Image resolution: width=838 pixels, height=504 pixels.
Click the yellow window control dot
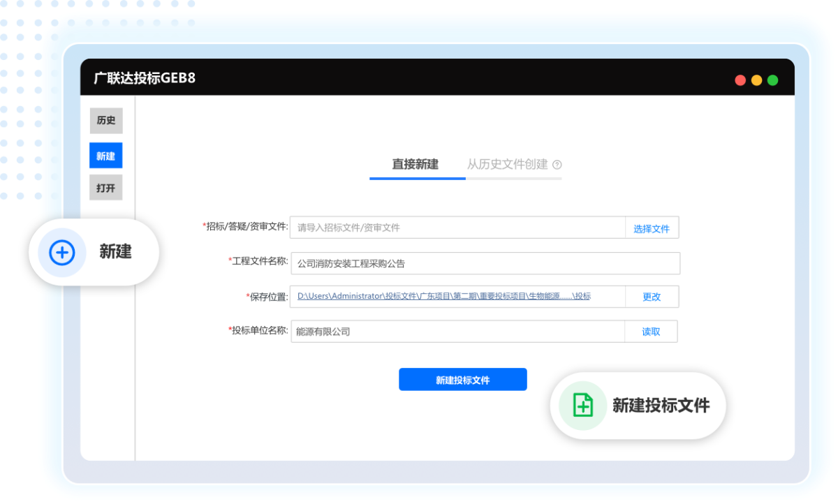(756, 80)
